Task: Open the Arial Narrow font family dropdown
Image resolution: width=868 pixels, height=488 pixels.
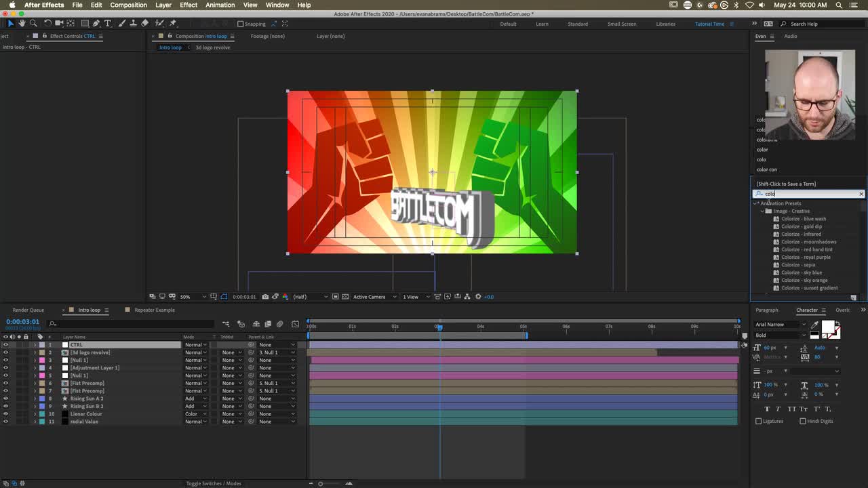Action: tap(780, 325)
